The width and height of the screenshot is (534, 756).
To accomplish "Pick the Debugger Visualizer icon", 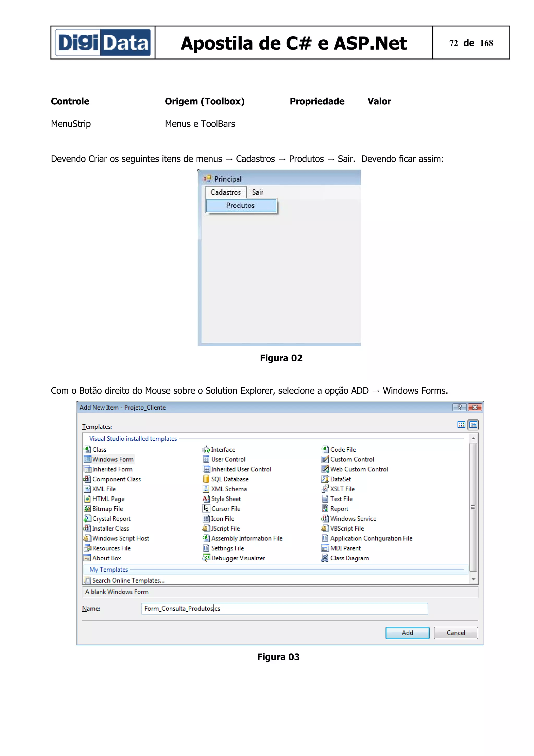I will [x=206, y=558].
